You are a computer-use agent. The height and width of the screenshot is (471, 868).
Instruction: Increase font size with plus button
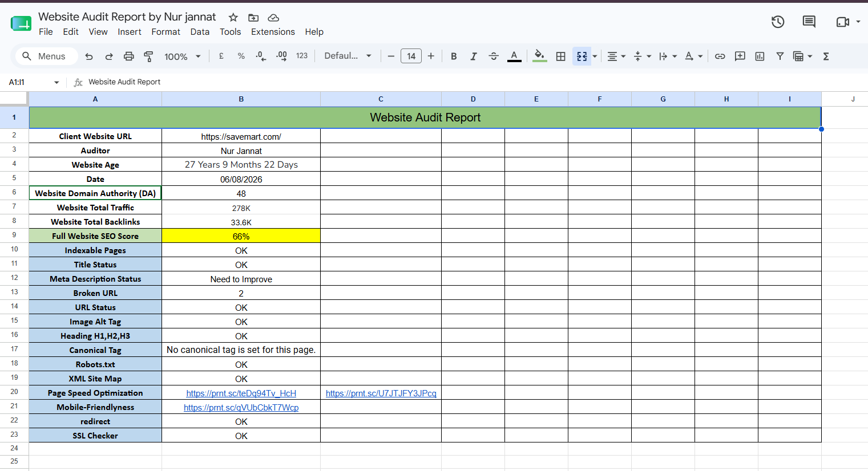tap(431, 56)
